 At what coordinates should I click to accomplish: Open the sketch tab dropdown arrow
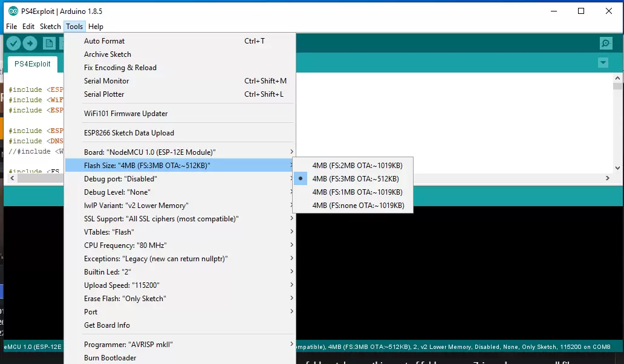click(603, 62)
